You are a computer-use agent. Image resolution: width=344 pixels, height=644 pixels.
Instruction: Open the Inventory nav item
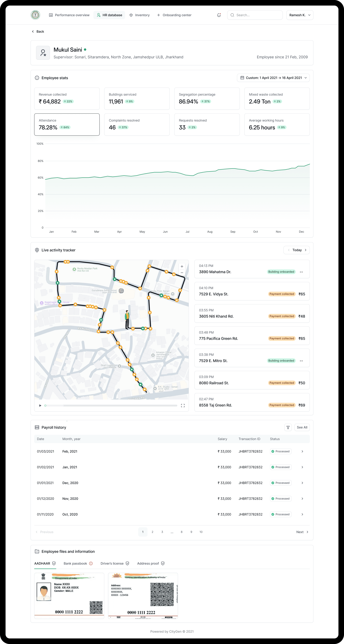pos(140,15)
